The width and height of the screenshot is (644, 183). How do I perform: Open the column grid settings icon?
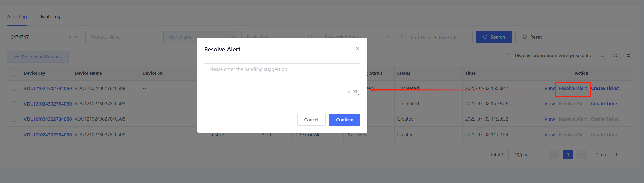628,55
